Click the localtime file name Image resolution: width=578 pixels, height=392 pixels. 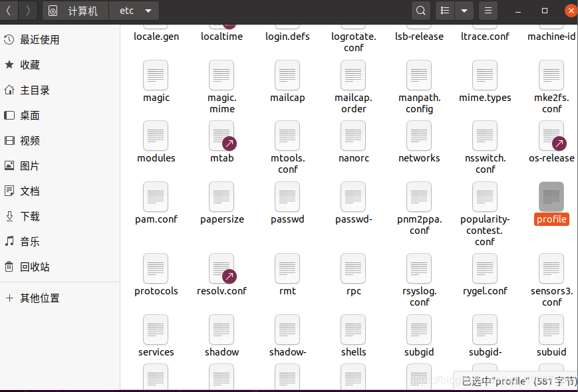tap(222, 37)
